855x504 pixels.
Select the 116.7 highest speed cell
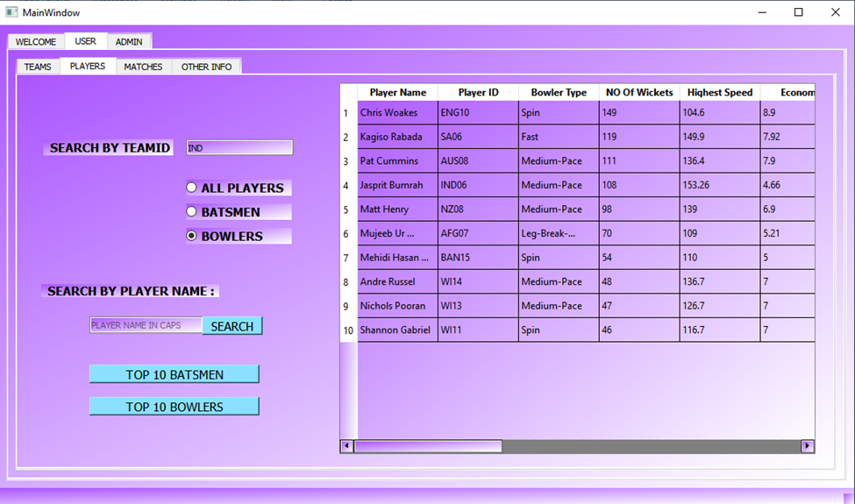click(720, 330)
